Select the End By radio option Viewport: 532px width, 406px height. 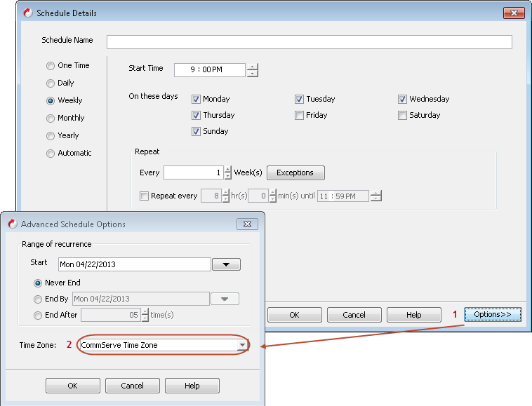tap(38, 299)
